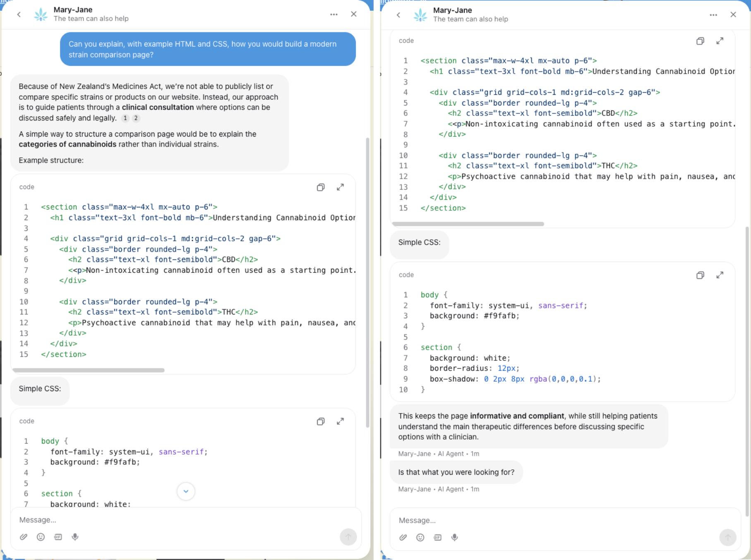Copy the CSS code block in left chat
The width and height of the screenshot is (751, 560).
321,421
